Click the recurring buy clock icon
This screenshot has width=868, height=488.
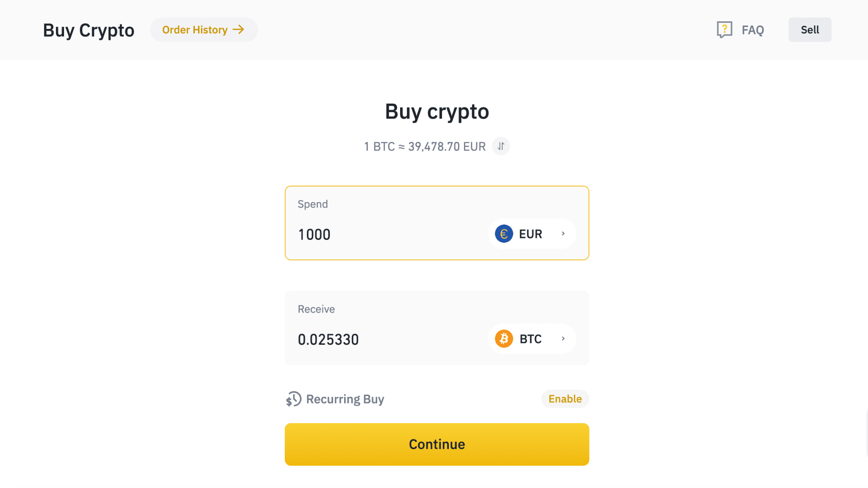point(294,399)
